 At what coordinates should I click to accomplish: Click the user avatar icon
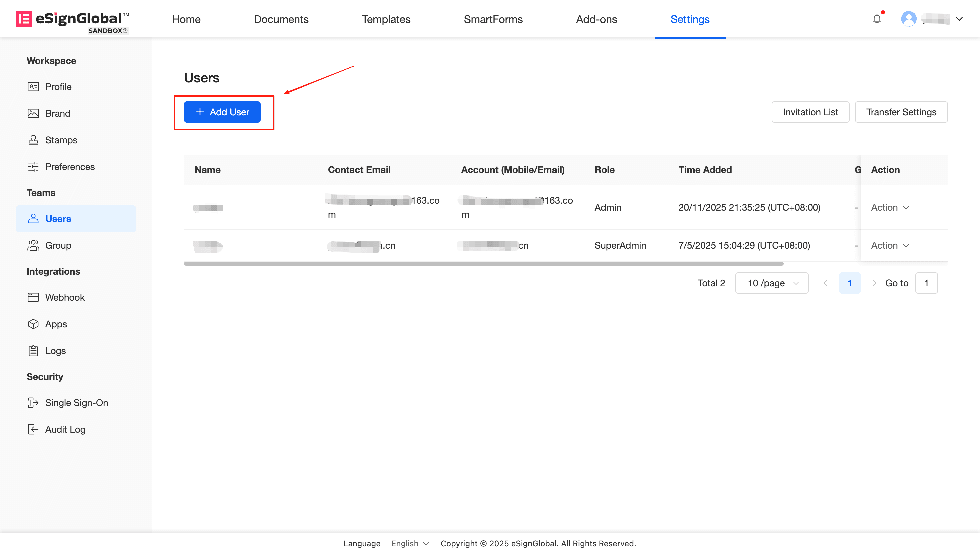point(908,19)
